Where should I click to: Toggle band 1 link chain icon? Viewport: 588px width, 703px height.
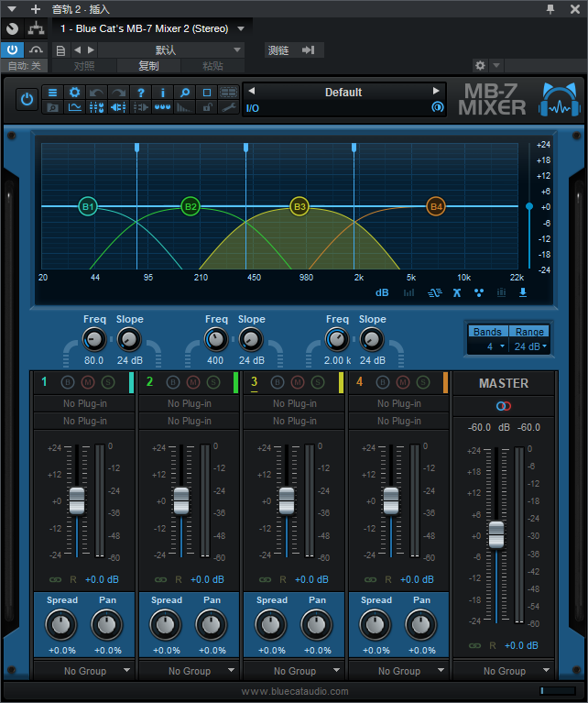click(56, 579)
